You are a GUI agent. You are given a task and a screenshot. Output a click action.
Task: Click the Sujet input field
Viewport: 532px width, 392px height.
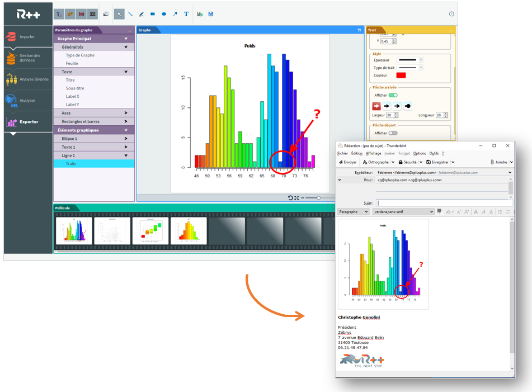[x=442, y=203]
